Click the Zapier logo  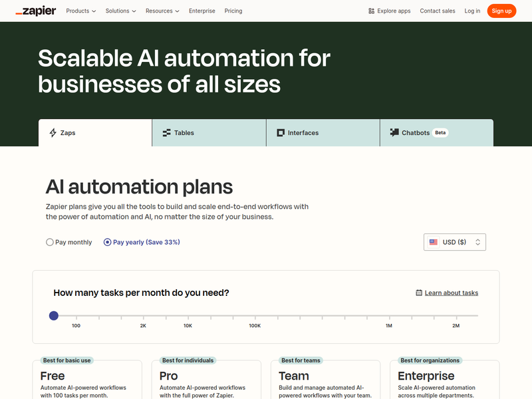click(x=36, y=11)
